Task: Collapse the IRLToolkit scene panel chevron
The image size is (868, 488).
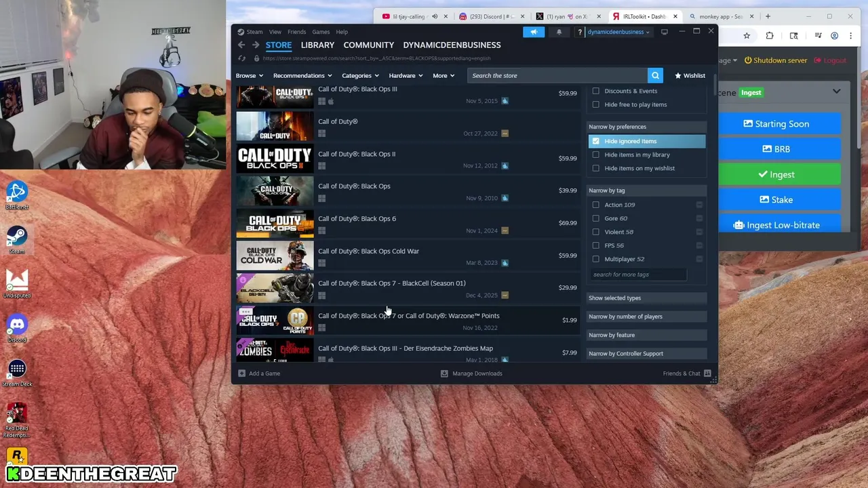Action: (836, 91)
